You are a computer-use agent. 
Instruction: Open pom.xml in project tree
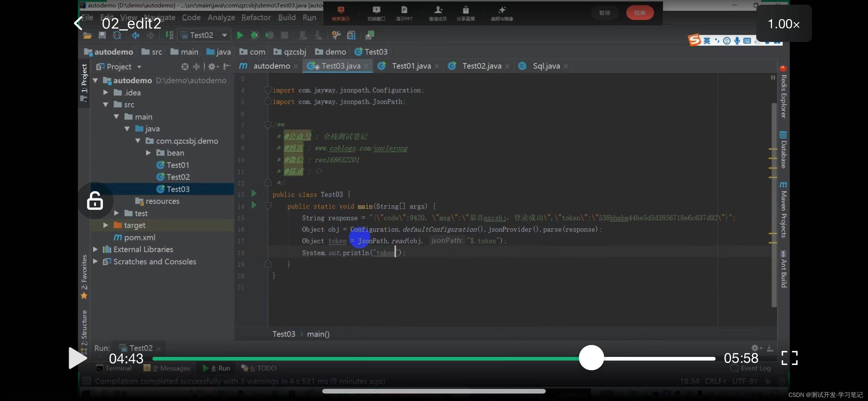(x=135, y=237)
